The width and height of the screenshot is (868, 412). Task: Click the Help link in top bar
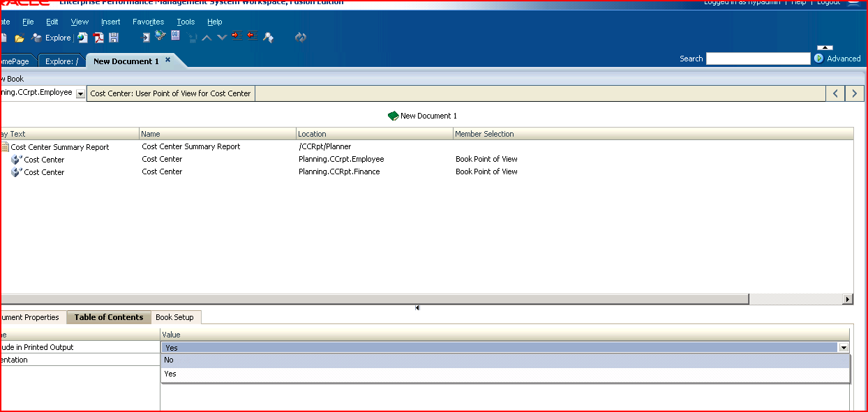tap(798, 3)
